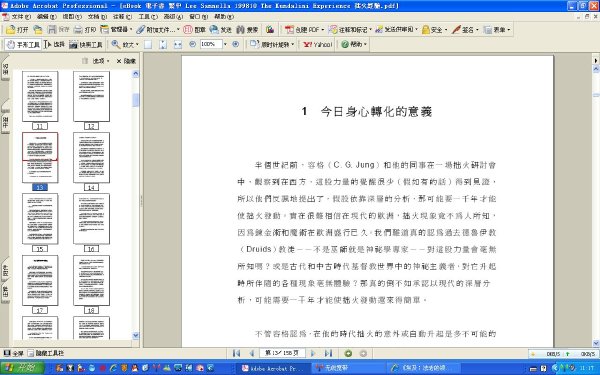Select the Hand tool (手形工具)

[23, 44]
